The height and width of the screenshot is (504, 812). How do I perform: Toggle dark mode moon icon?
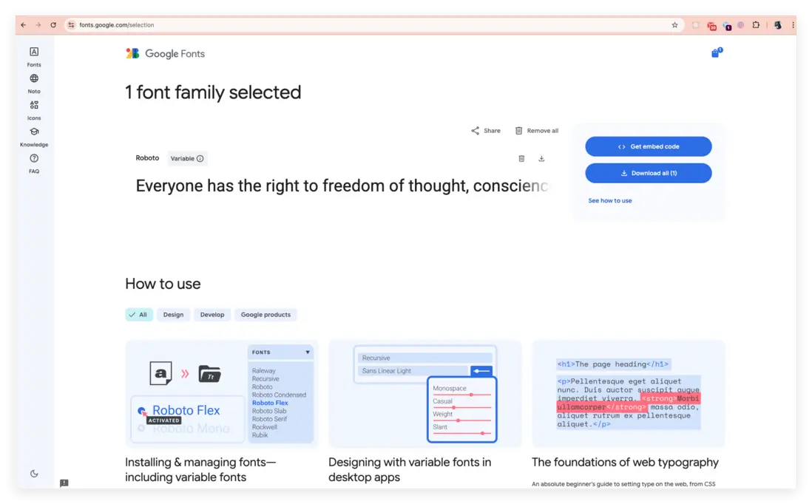(x=34, y=473)
